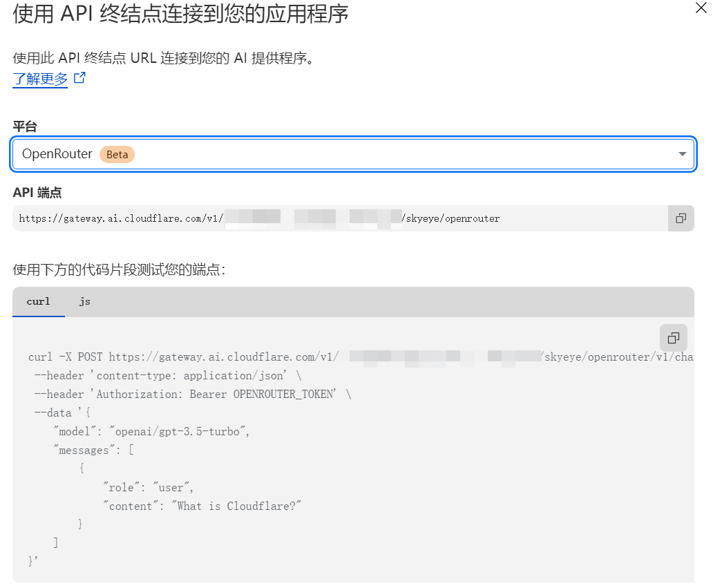Click the dropdown arrow in platform selector
The image size is (713, 588).
click(x=682, y=154)
